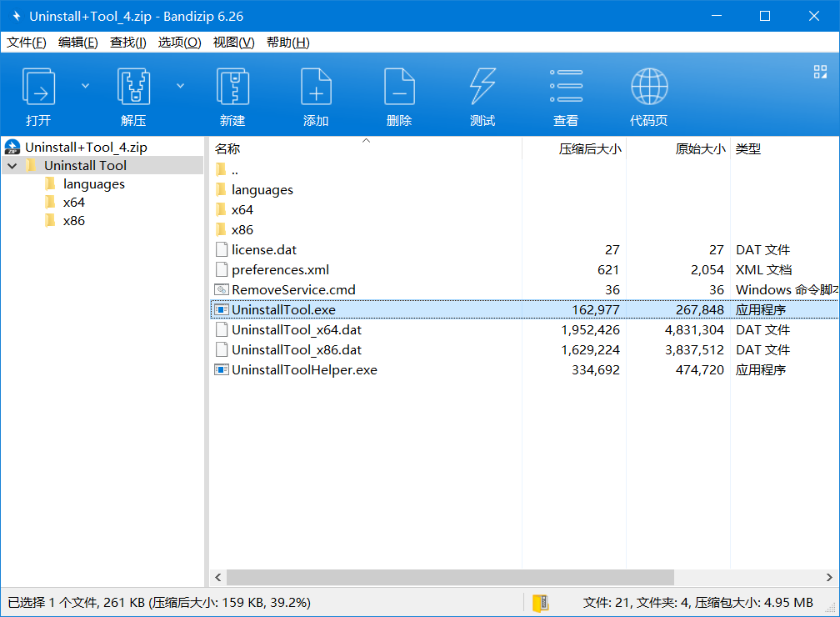Screen dimensions: 840x617
Task: Open the 选项(O) menu
Action: (x=179, y=43)
